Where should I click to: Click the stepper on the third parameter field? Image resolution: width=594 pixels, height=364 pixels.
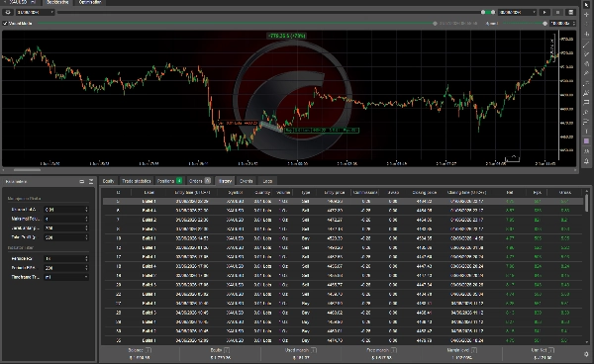(x=86, y=228)
